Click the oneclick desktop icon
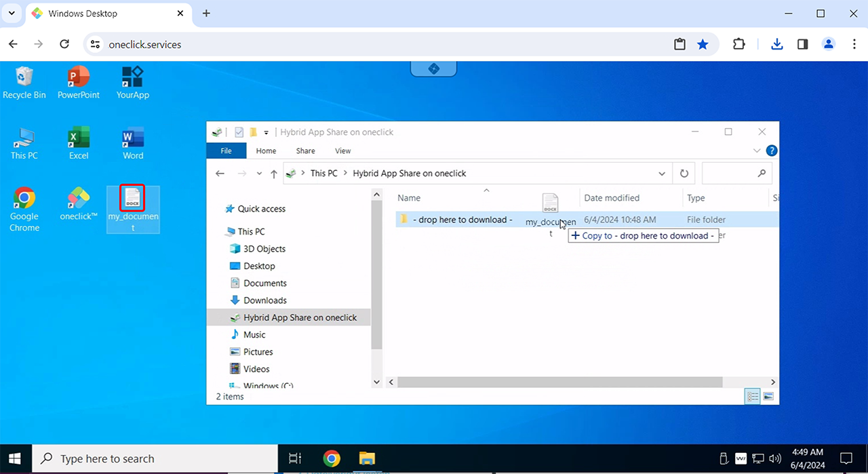This screenshot has width=868, height=474. tap(79, 204)
